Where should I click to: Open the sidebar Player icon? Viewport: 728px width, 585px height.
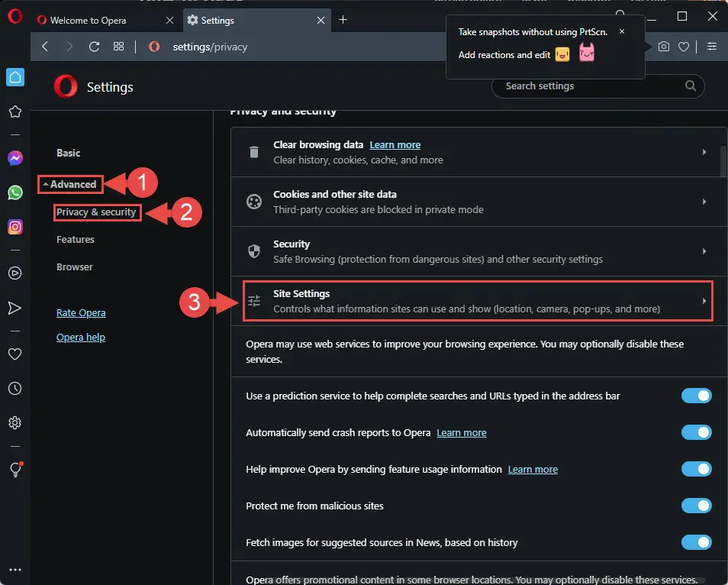pyautogui.click(x=15, y=273)
